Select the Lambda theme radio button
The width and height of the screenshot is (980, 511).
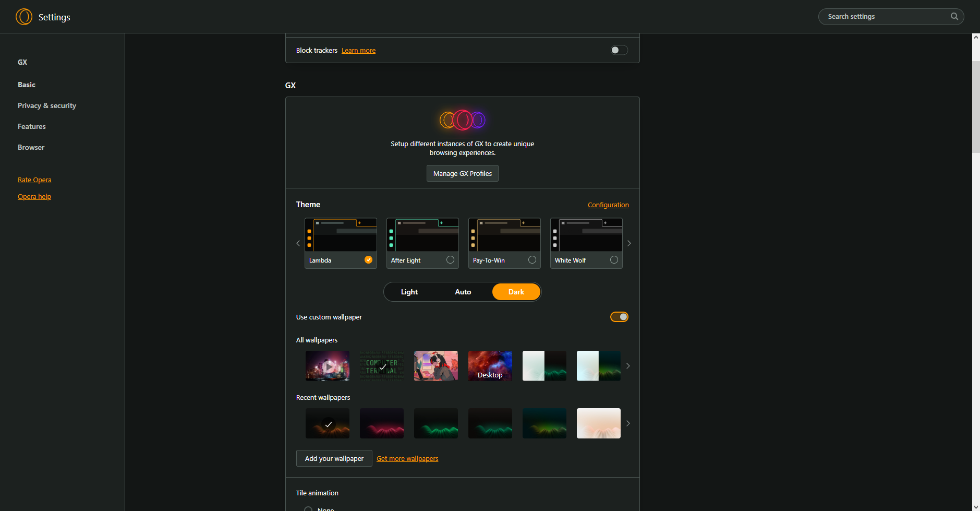pos(368,260)
